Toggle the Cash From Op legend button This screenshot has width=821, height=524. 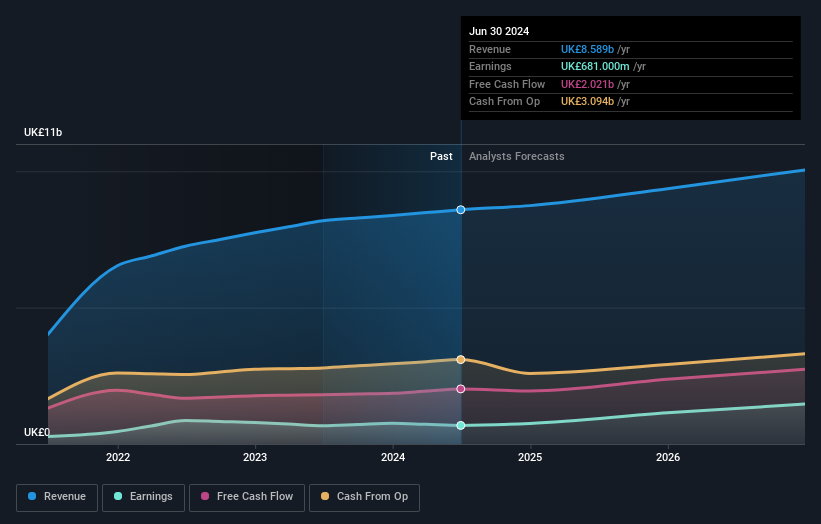pos(364,497)
